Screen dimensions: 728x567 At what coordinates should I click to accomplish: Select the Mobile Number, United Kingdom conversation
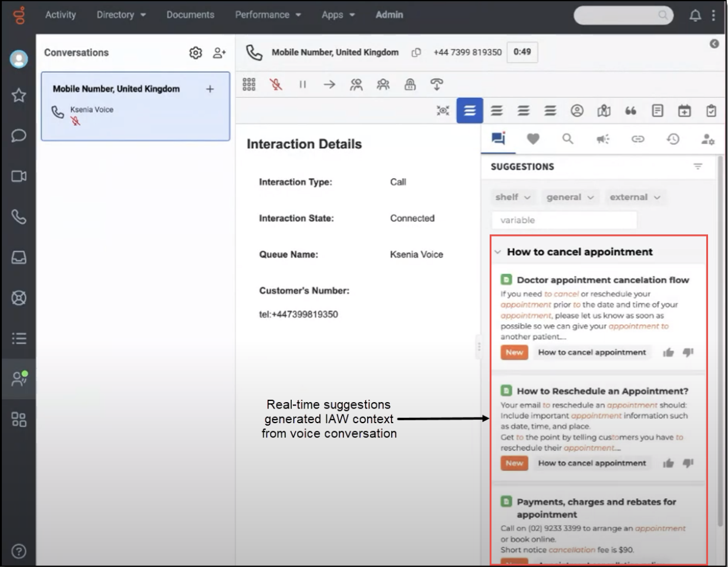[136, 106]
